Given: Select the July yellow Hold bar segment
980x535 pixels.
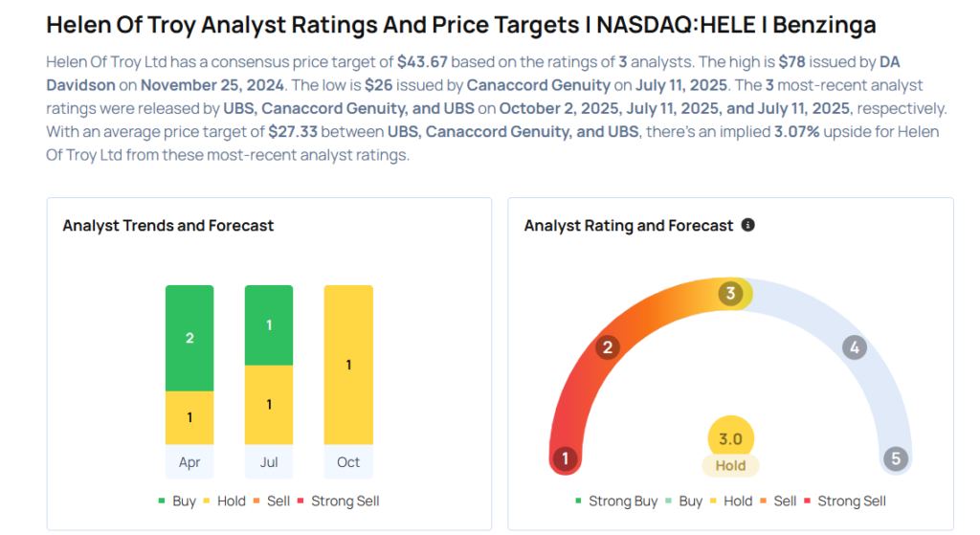Looking at the screenshot, I should tap(269, 405).
